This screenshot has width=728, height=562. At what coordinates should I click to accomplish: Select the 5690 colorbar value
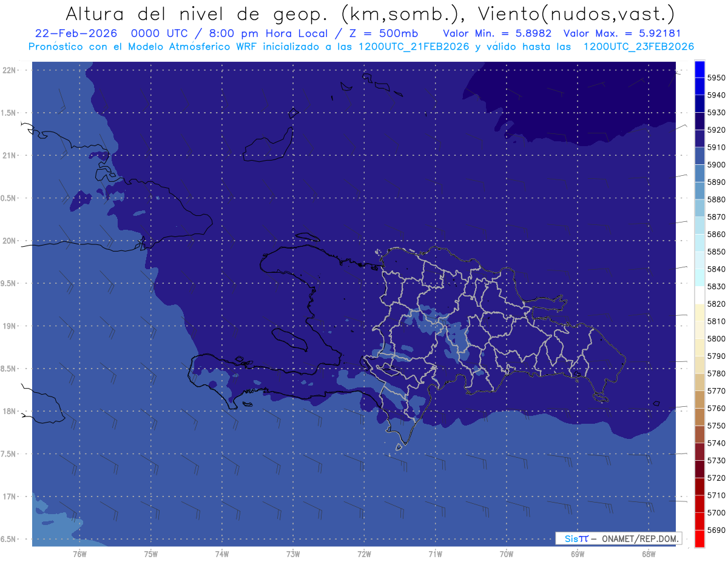716,530
